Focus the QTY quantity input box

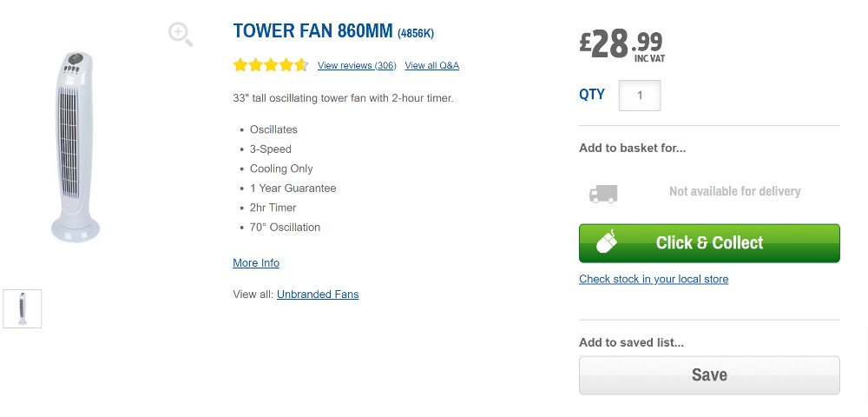(x=640, y=96)
